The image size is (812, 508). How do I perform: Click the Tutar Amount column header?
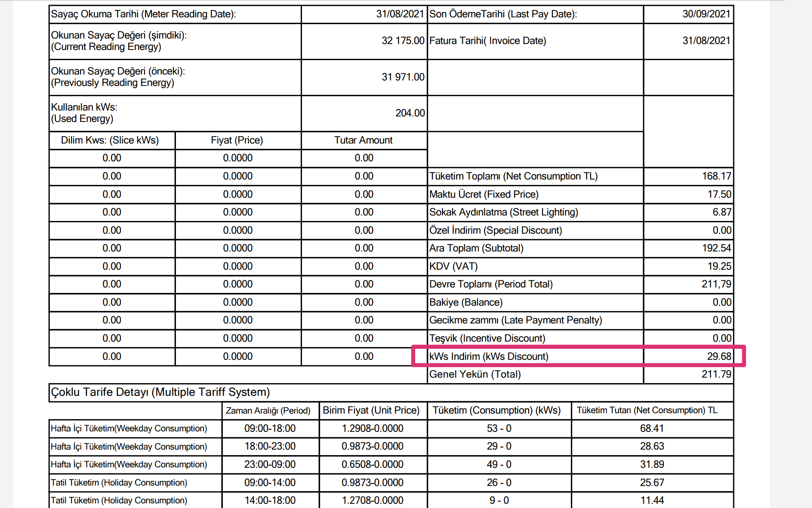[363, 140]
